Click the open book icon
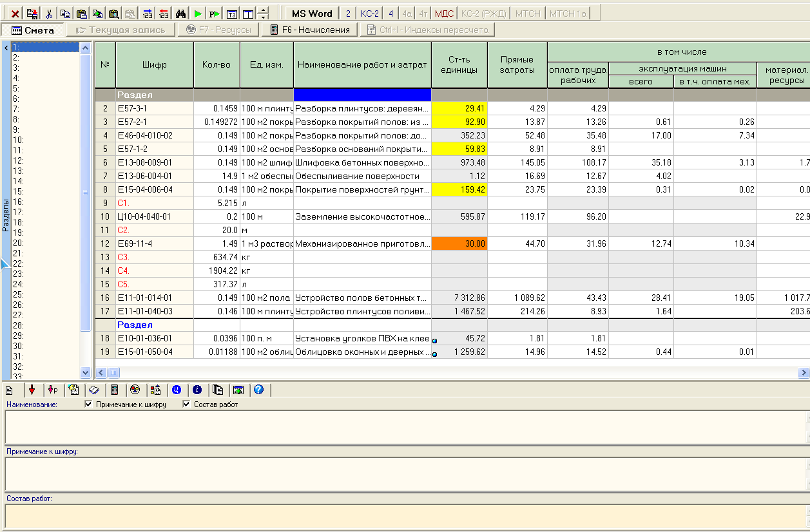 coord(93,390)
